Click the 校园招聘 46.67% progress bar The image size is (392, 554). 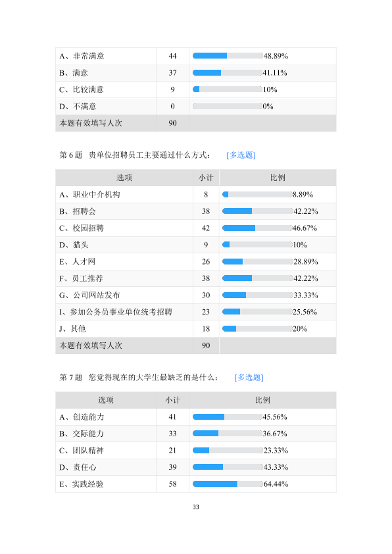257,228
